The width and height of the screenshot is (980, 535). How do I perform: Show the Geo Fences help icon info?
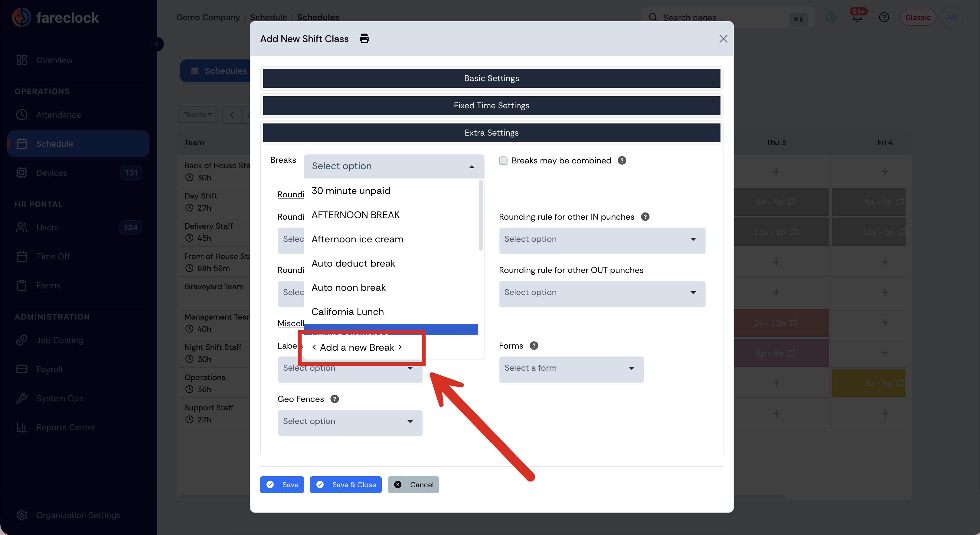tap(335, 399)
